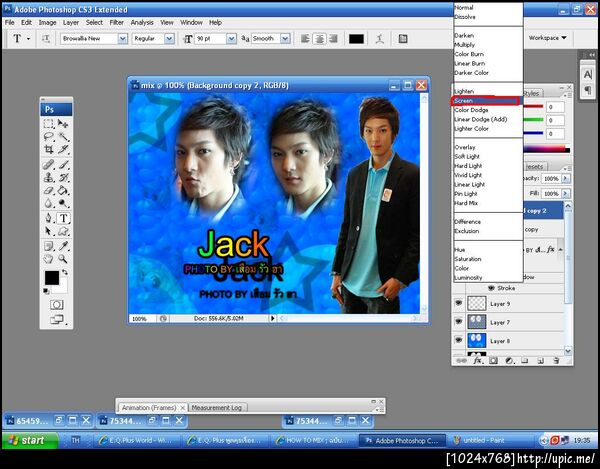Toggle the Stroke effect visibility
Viewport: 600px width, 469px height.
point(492,288)
